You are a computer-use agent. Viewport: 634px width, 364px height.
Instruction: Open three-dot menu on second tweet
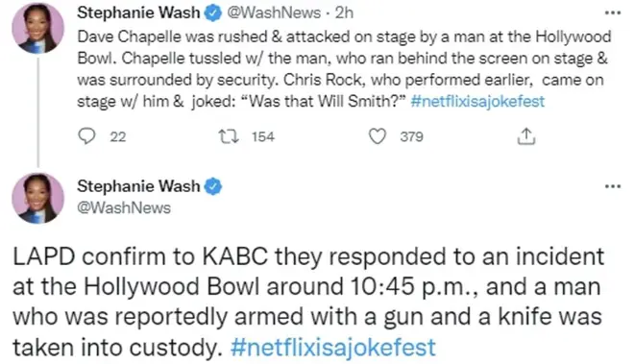613,186
